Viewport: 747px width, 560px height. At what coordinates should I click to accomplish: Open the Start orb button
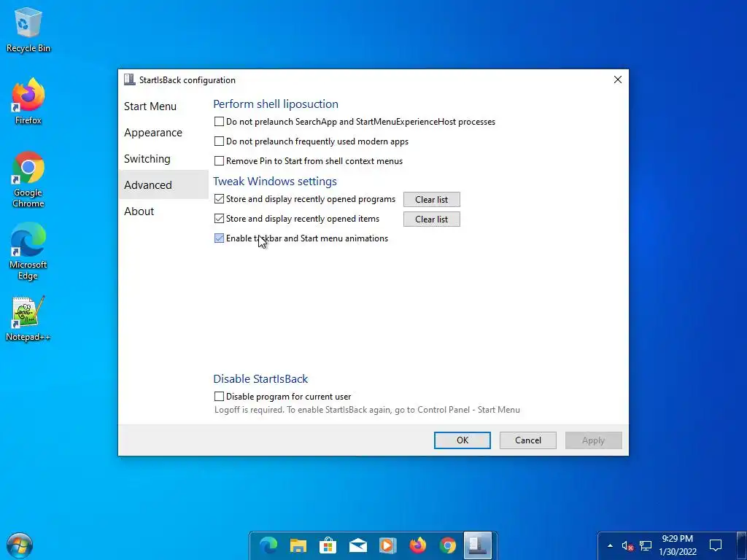coord(20,545)
